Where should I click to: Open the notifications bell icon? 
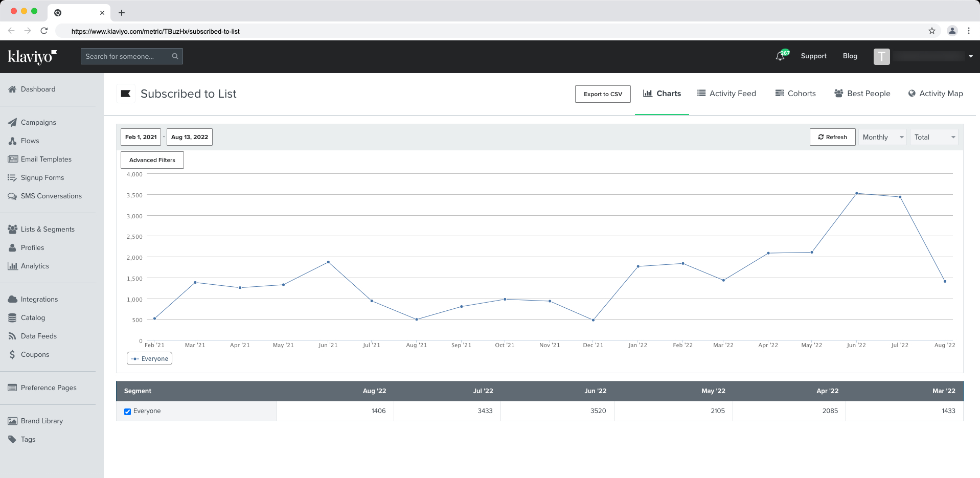tap(780, 56)
